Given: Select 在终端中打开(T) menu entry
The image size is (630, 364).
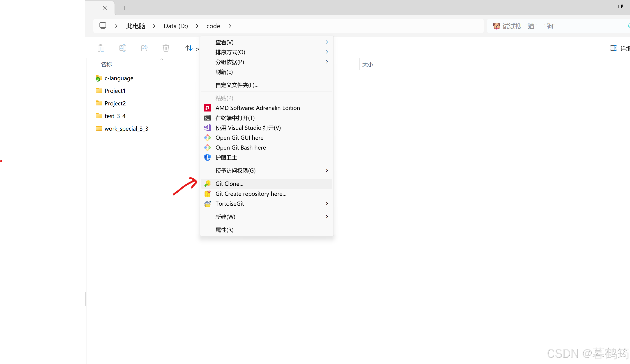Looking at the screenshot, I should point(235,118).
